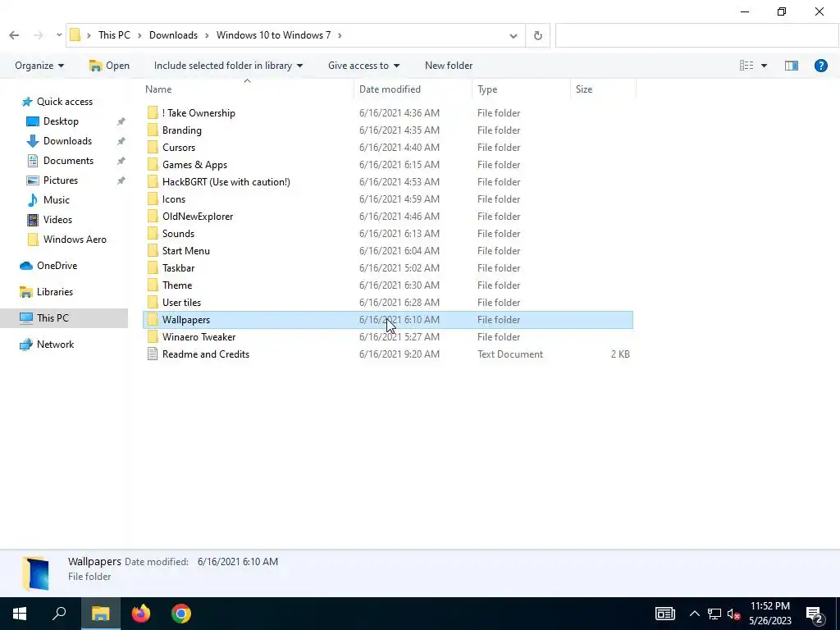This screenshot has width=840, height=630.
Task: Select the User tiles folder icon
Action: (x=153, y=302)
